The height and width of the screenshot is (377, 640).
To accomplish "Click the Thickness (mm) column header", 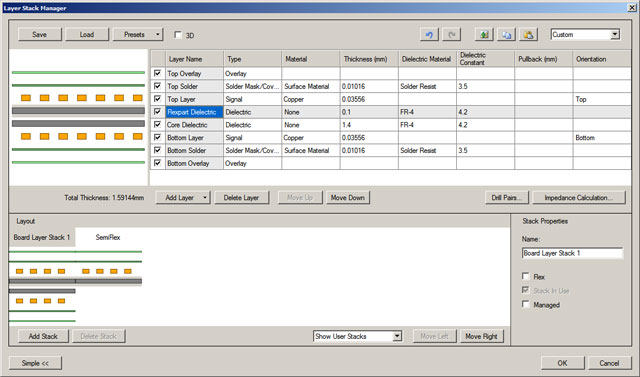I will [x=369, y=59].
